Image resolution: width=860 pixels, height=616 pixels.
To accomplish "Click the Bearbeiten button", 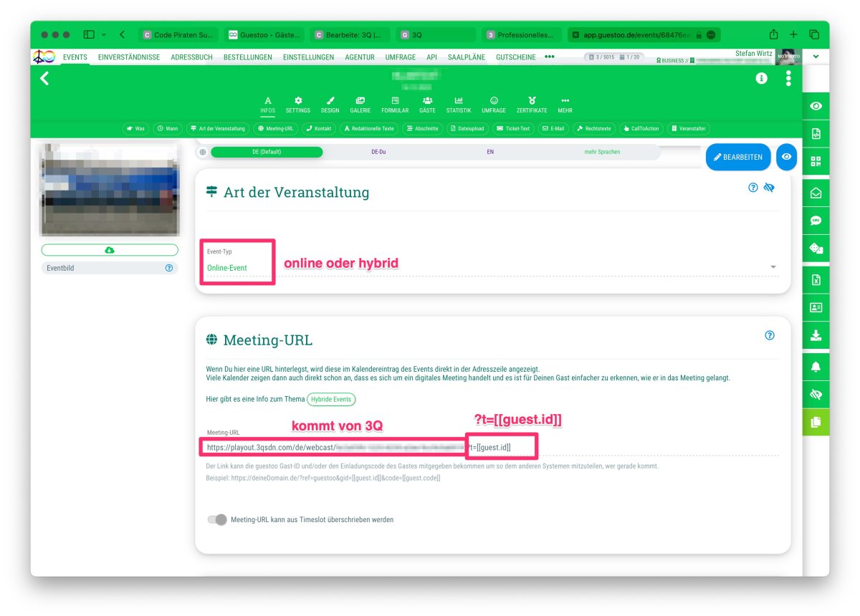I will [x=737, y=157].
